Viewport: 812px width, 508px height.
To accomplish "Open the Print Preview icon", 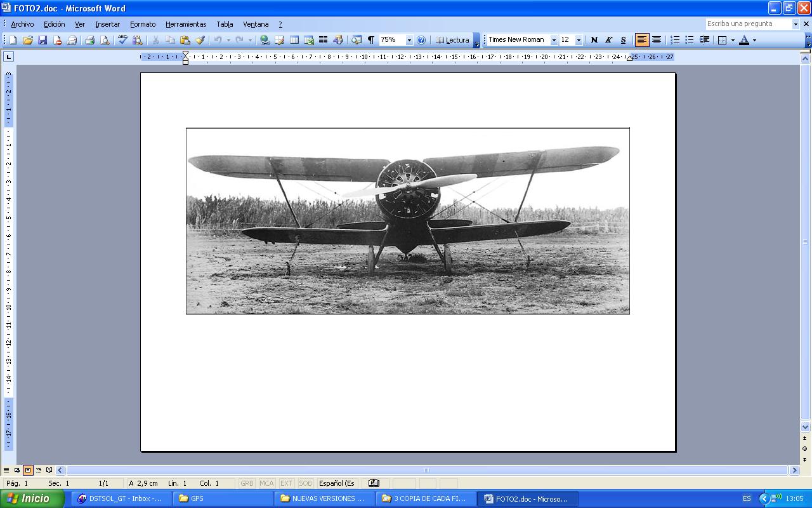I will point(104,40).
